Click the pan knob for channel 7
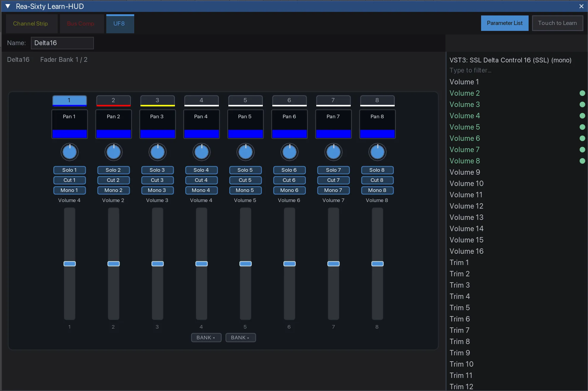The width and height of the screenshot is (588, 391). point(333,152)
